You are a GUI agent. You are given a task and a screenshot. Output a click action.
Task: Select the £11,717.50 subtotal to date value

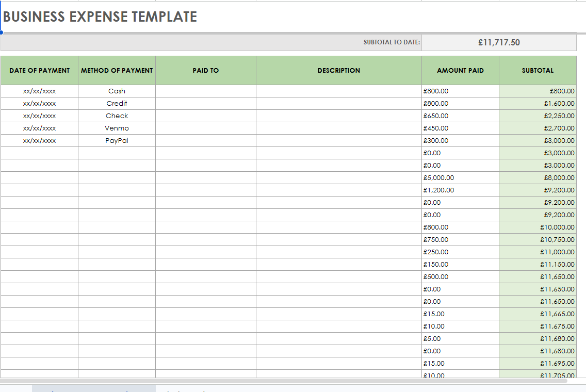point(499,42)
